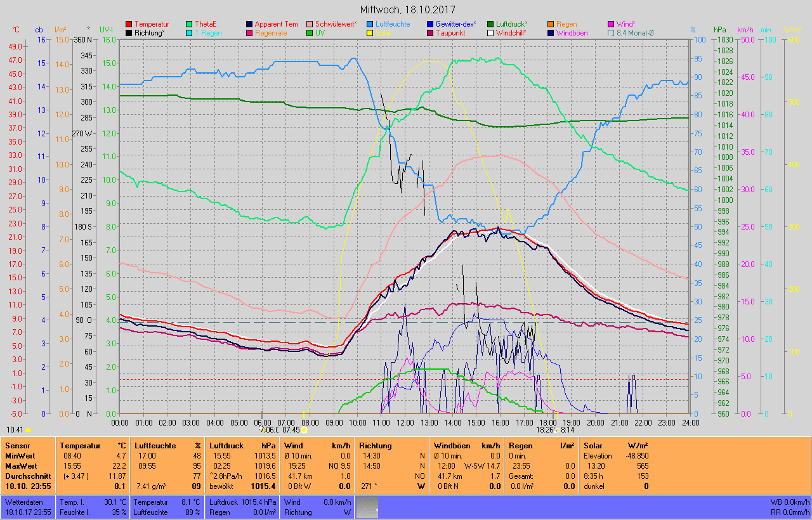Click the sunrise sun icon near 07:45
Screen dimensions: 812x520
click(x=304, y=430)
